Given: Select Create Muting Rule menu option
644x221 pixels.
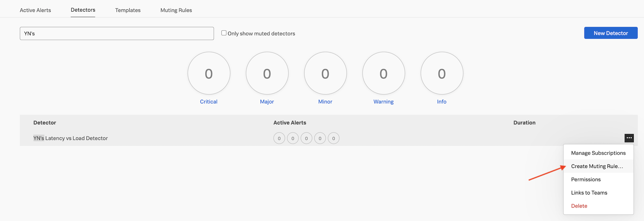Looking at the screenshot, I should click(597, 166).
